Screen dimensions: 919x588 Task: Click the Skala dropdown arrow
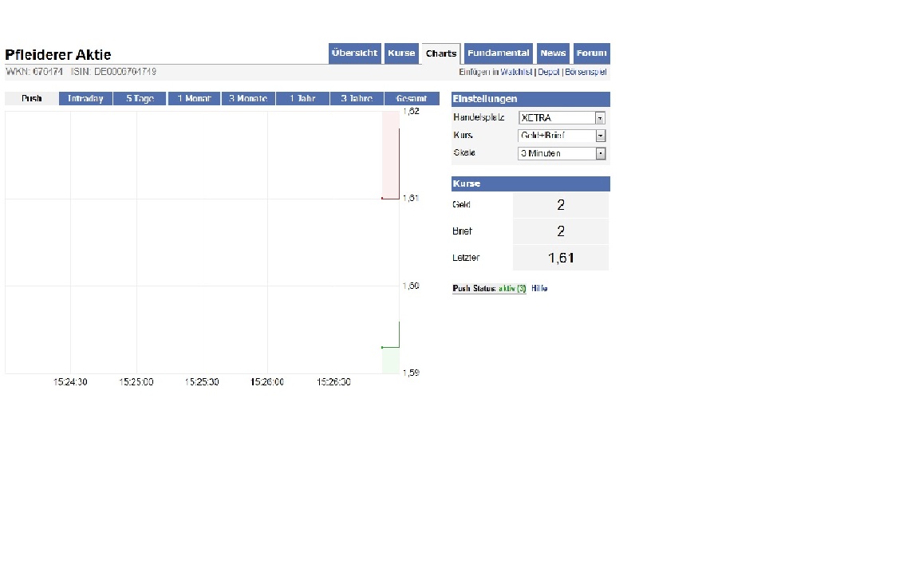(600, 154)
